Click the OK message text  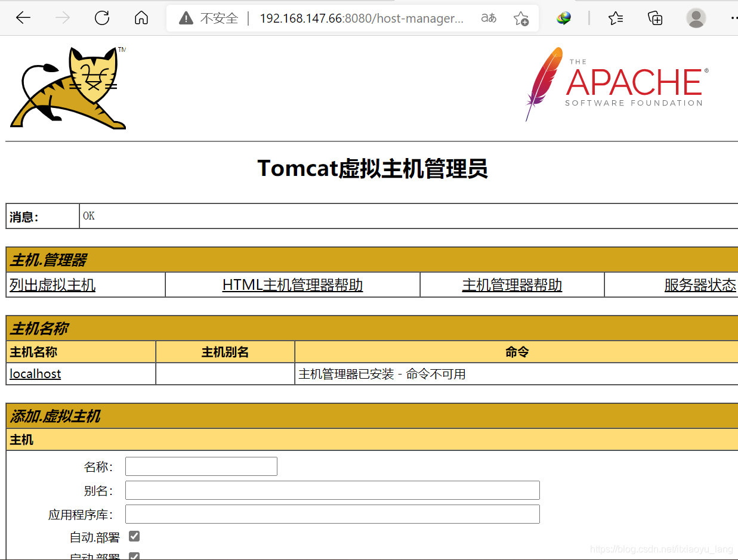click(89, 216)
